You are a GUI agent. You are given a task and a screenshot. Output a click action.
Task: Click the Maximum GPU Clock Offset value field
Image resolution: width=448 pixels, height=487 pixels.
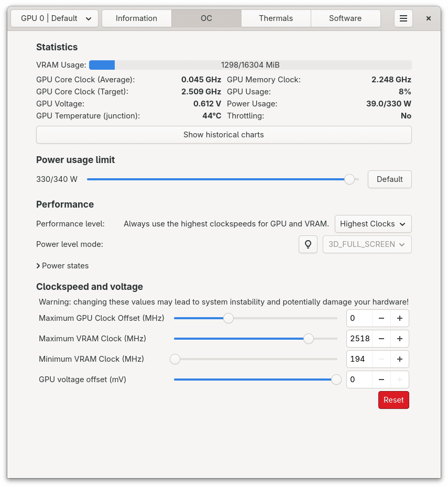click(x=359, y=318)
